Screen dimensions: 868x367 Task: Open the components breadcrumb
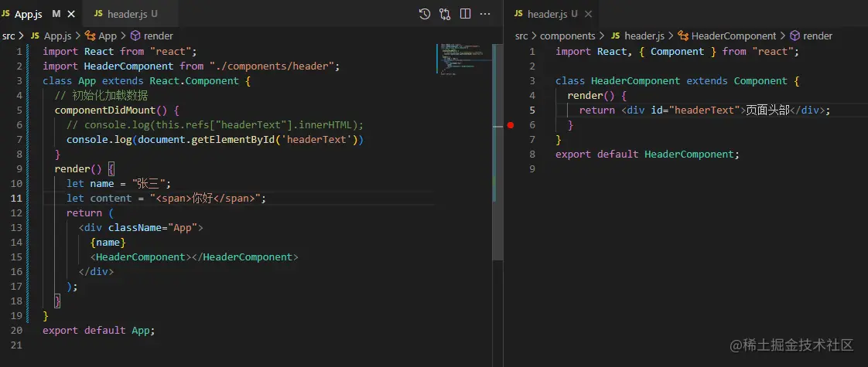tap(567, 36)
